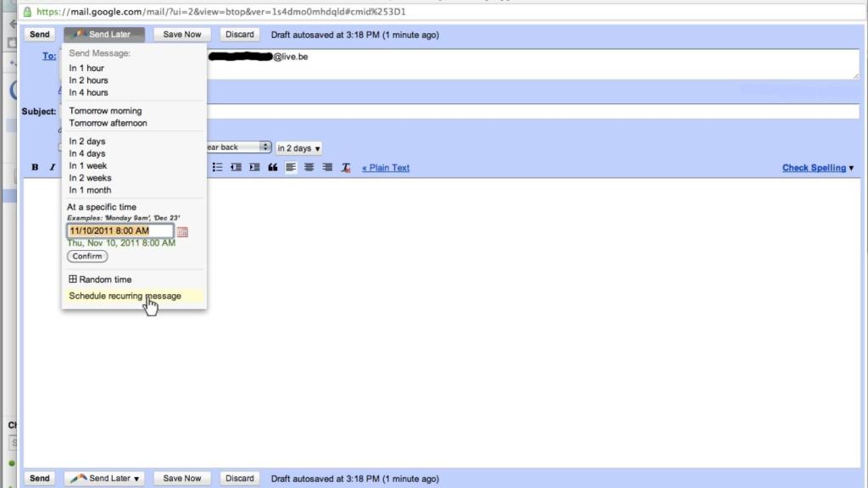Screen dimensions: 868x488
Task: Click the bulleted list icon
Action: [x=218, y=168]
